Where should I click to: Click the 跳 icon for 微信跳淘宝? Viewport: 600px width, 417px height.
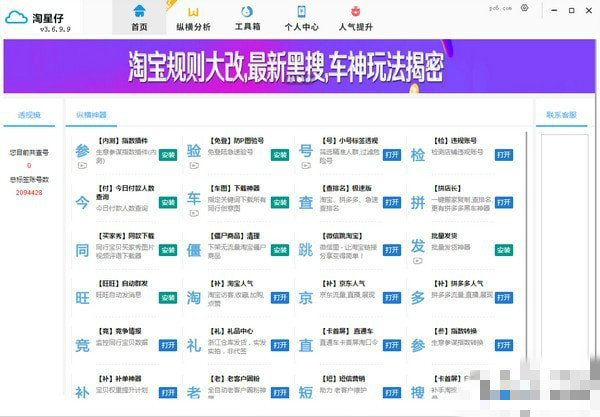point(306,250)
